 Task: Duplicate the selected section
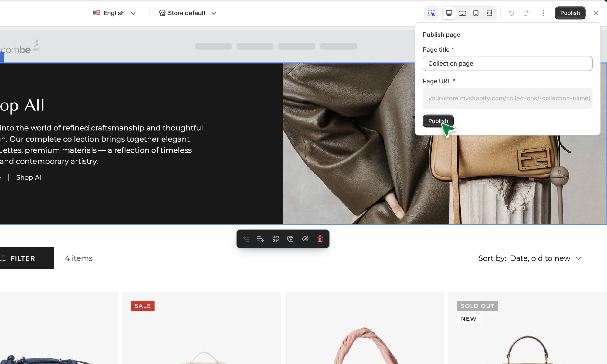290,239
